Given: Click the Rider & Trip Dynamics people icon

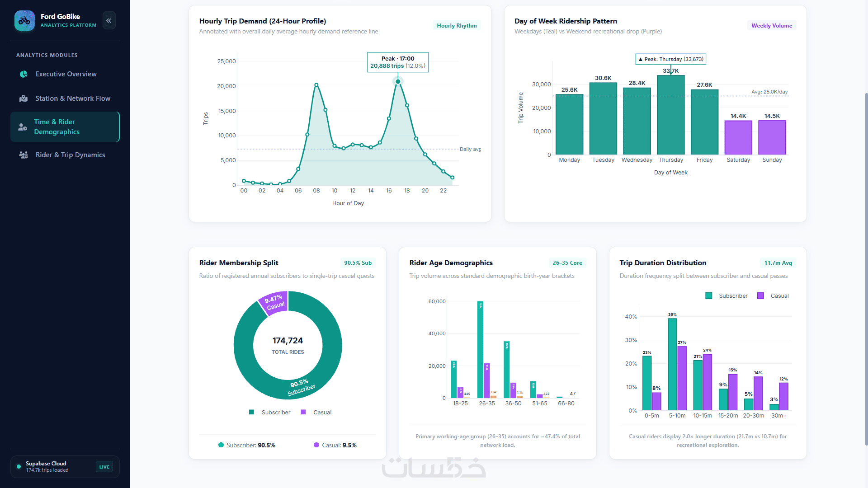Looking at the screenshot, I should click(x=24, y=155).
